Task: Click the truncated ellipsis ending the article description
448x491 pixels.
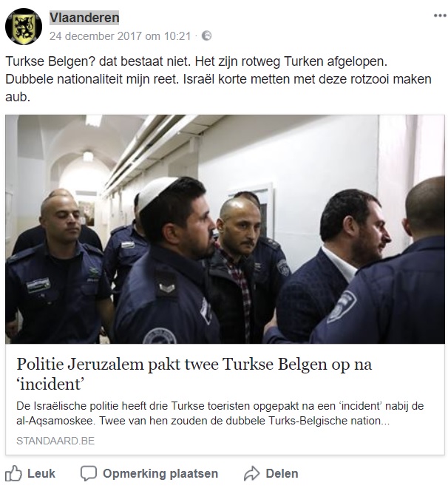Action: click(385, 421)
